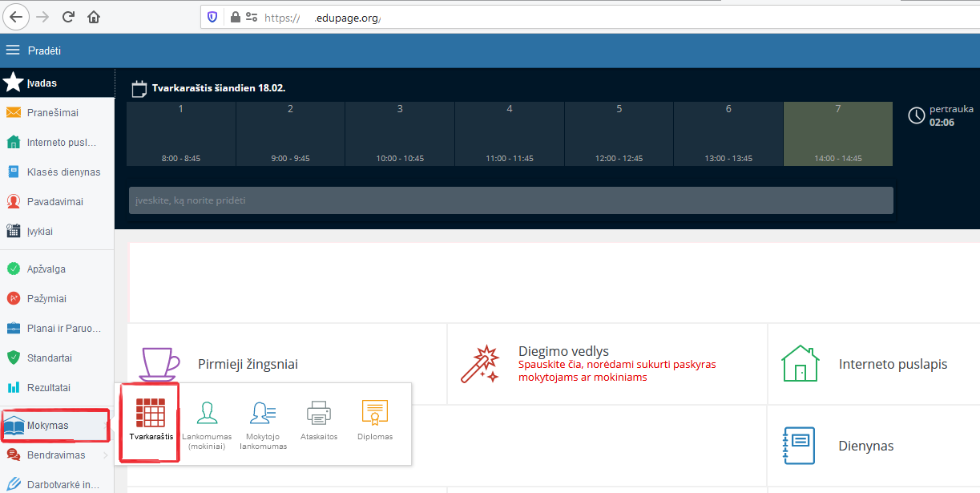Open site permissions icon in address bar
This screenshot has width=980, height=493.
tap(252, 17)
